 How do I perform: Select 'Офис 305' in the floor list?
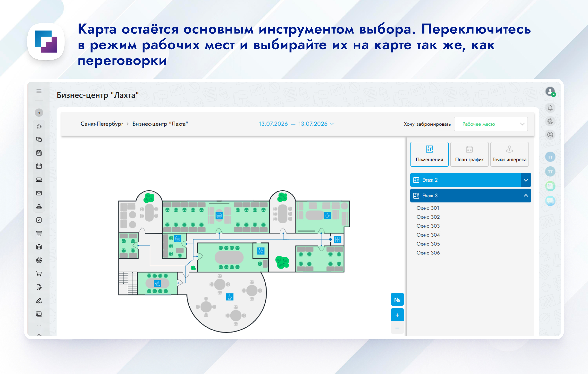coord(428,244)
